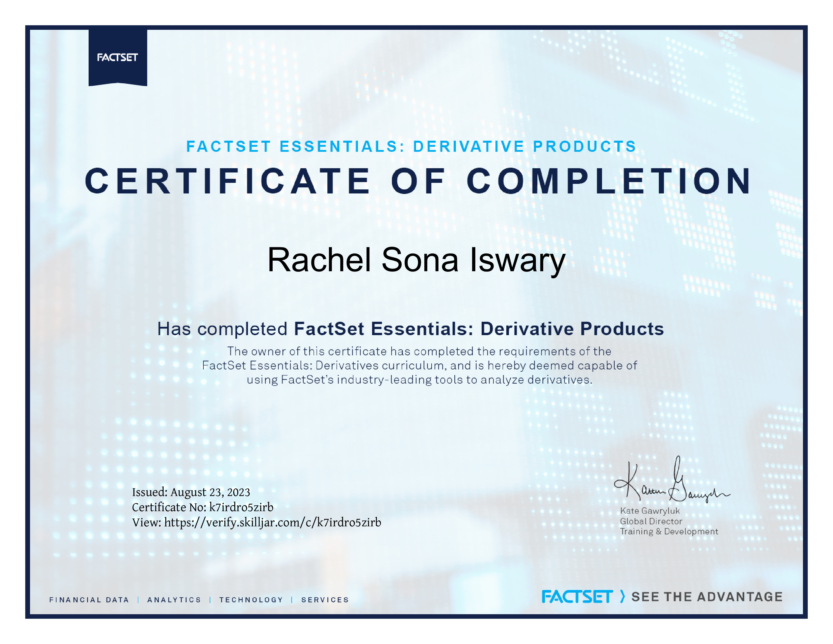Click the Certificate No k7irdro5zirb text
833x644 pixels.
tap(202, 507)
